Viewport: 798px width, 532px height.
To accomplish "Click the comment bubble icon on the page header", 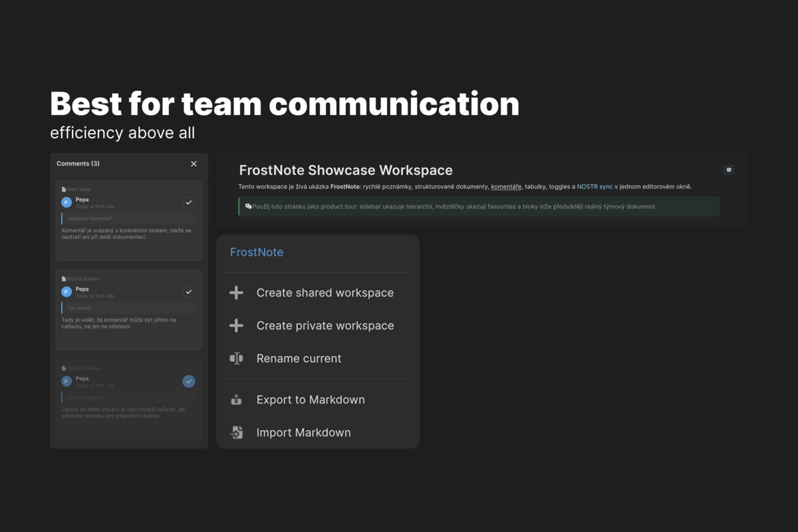I will 729,170.
